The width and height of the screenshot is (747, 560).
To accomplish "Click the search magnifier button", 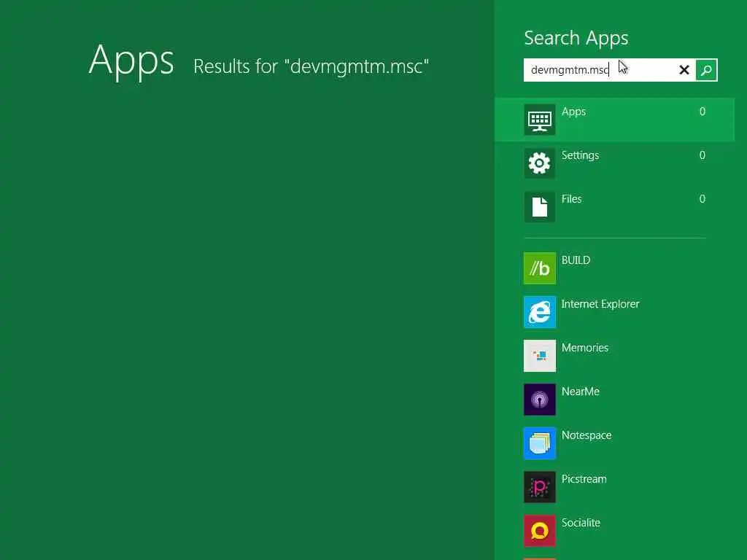I will 706,70.
